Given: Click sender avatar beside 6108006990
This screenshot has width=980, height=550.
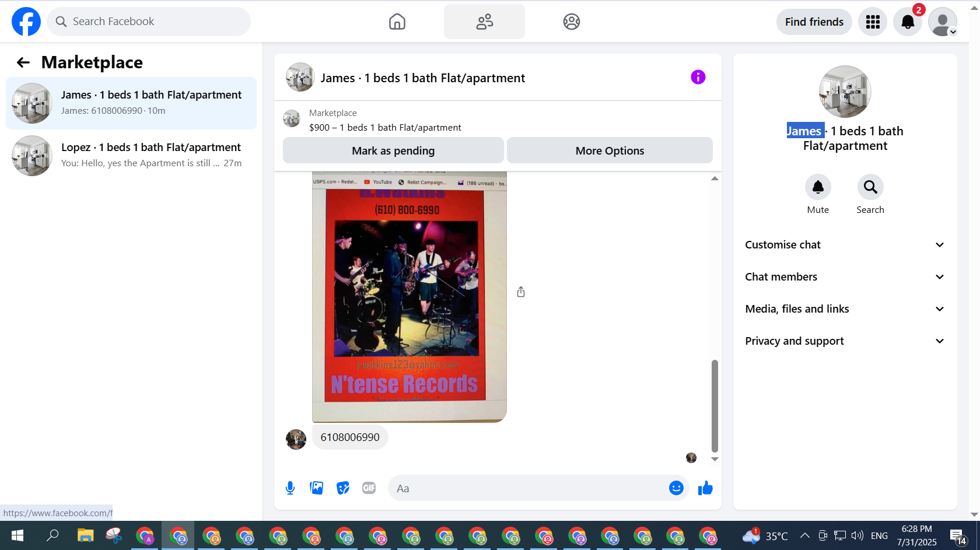Looking at the screenshot, I should coord(296,439).
